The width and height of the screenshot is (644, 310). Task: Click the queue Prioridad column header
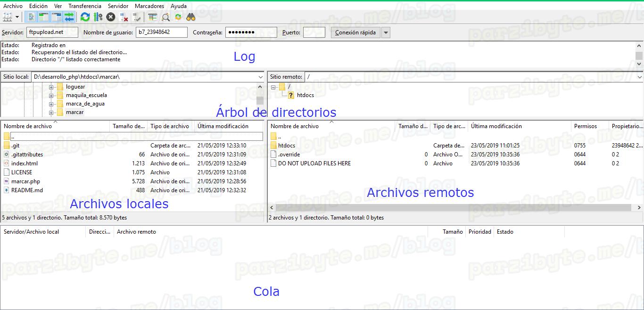coord(480,232)
